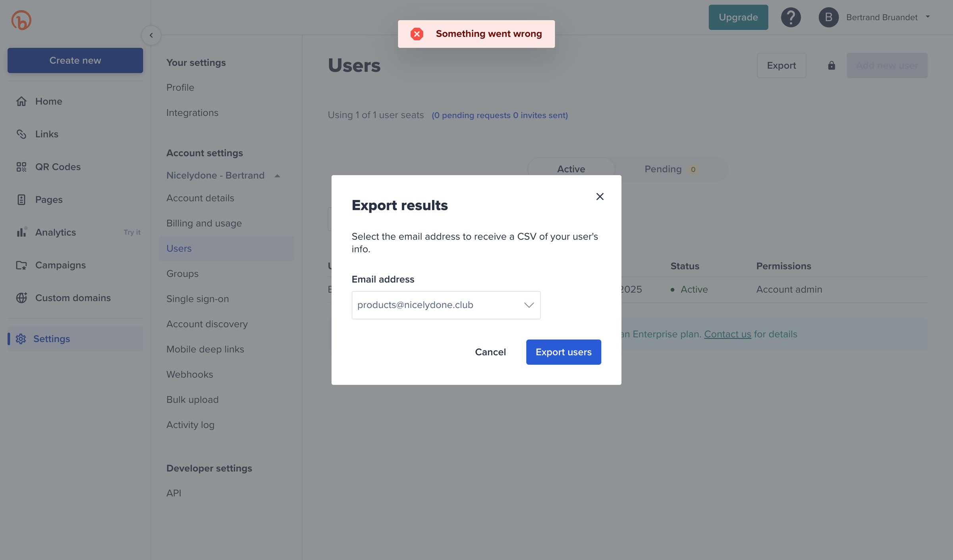Image resolution: width=953 pixels, height=560 pixels.
Task: Open Custom domains globe icon
Action: (x=21, y=298)
